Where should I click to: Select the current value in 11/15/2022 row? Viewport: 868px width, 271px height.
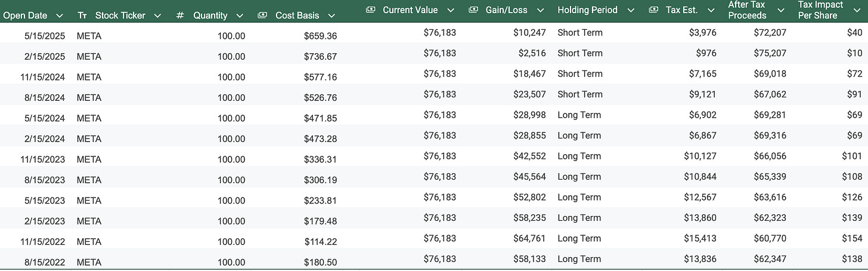click(440, 238)
